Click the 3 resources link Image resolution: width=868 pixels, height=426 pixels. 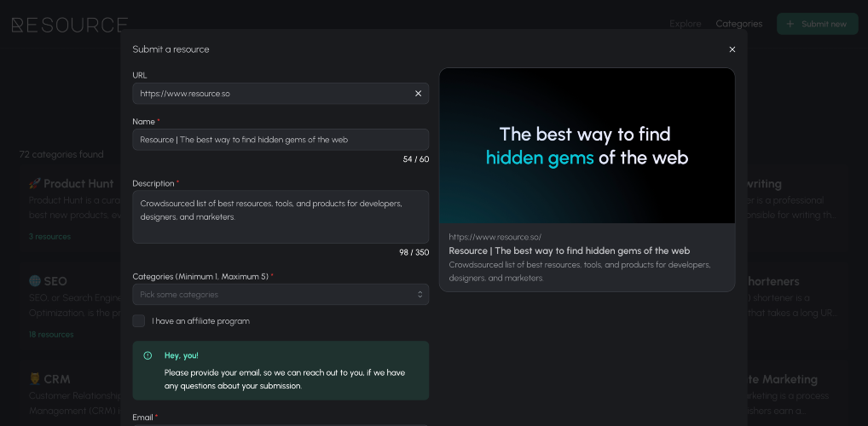pos(49,237)
